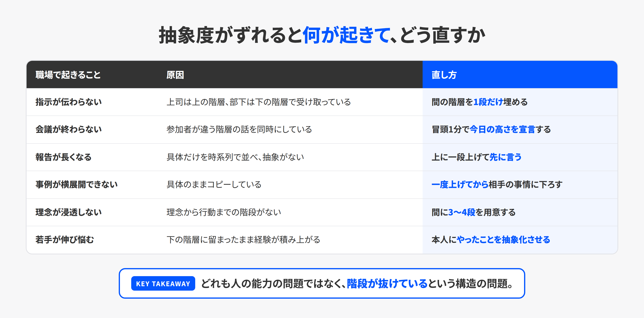Click the cause text 具体だけを時系列で並べ、抽象がない
Image resolution: width=644 pixels, height=318 pixels.
pos(235,157)
